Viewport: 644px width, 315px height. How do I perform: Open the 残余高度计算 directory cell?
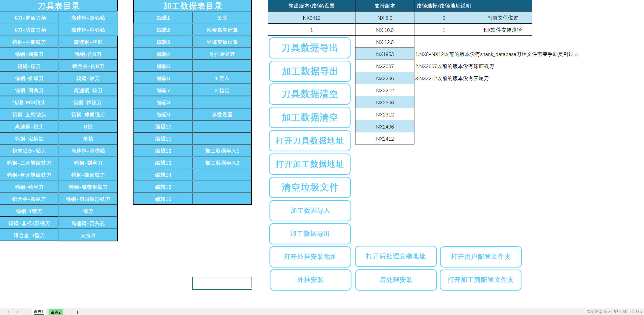pyautogui.click(x=222, y=30)
